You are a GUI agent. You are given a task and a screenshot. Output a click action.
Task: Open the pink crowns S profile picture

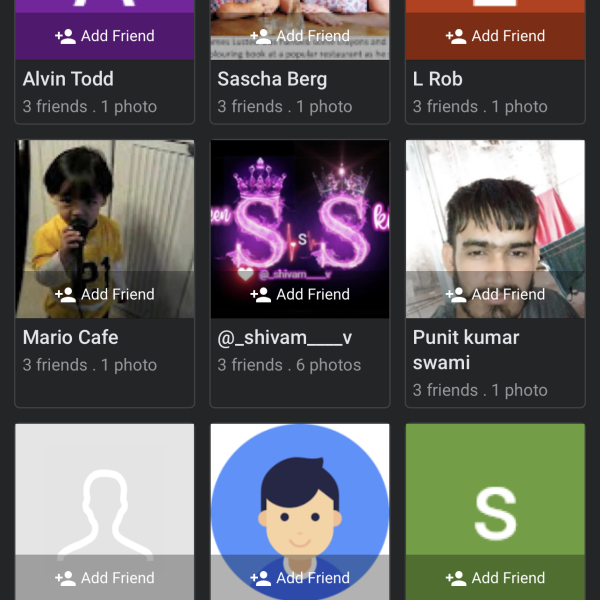(x=300, y=205)
